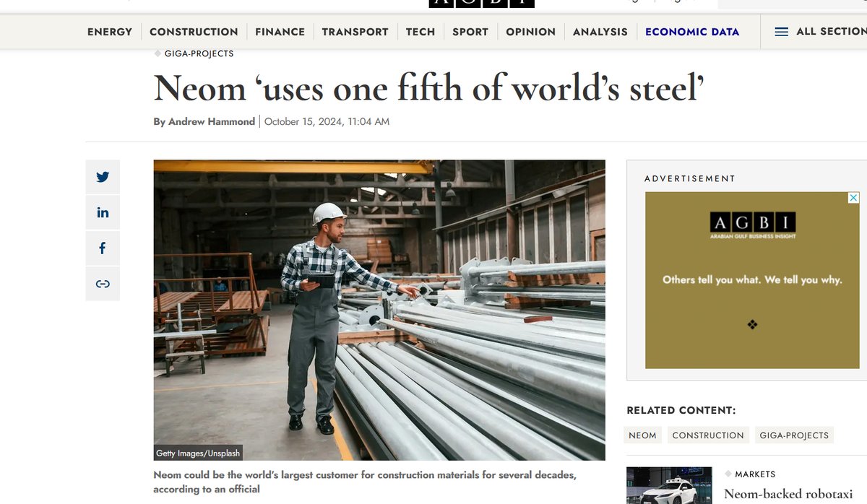Screen dimensions: 867x504
Task: Open the Sport section
Action: pos(470,32)
